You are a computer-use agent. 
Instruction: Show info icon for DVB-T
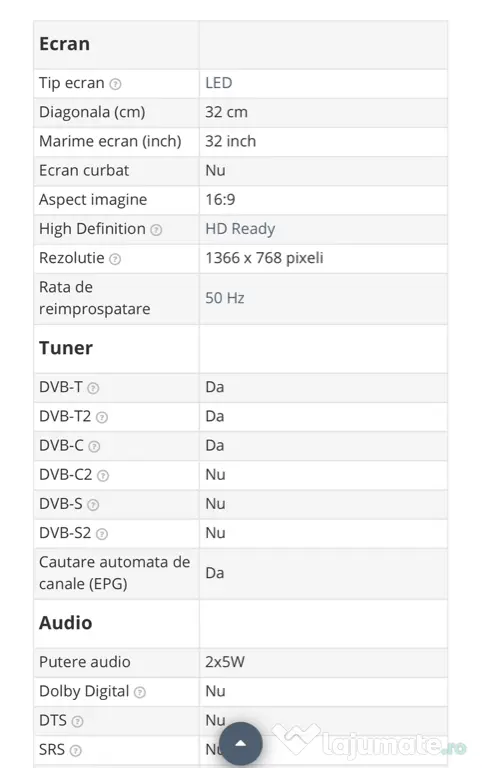click(93, 388)
